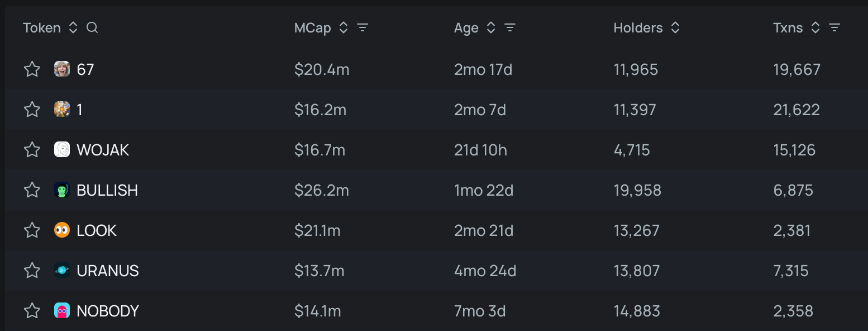The image size is (868, 331).
Task: Click the WOJAK token avatar icon
Action: [x=62, y=150]
